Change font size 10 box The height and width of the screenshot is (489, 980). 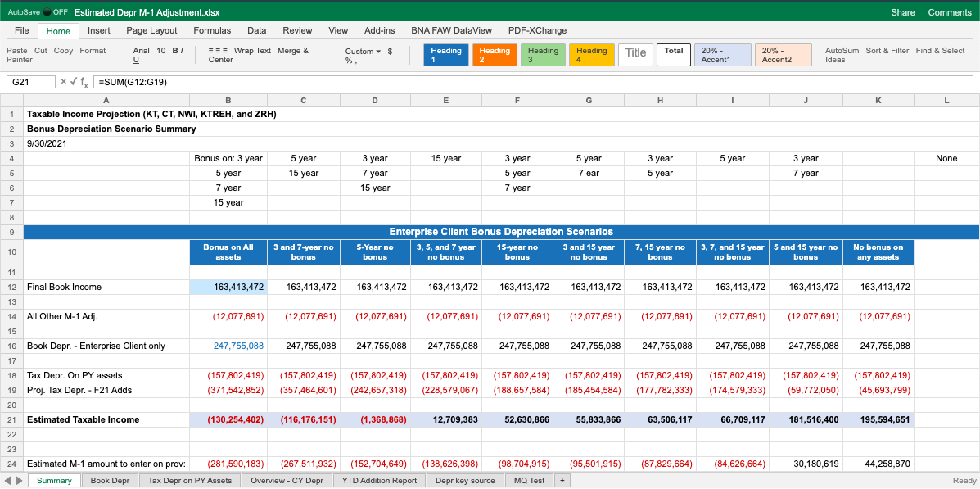[161, 51]
